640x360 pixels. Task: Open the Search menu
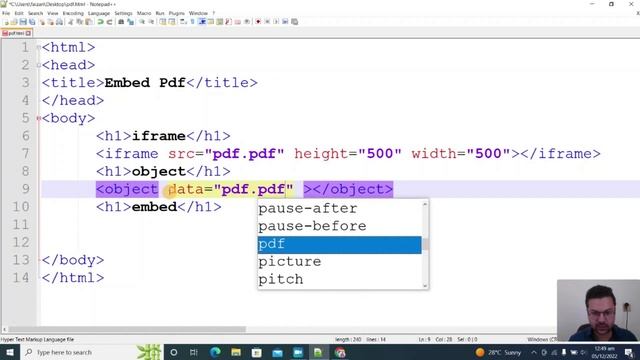[x=36, y=13]
